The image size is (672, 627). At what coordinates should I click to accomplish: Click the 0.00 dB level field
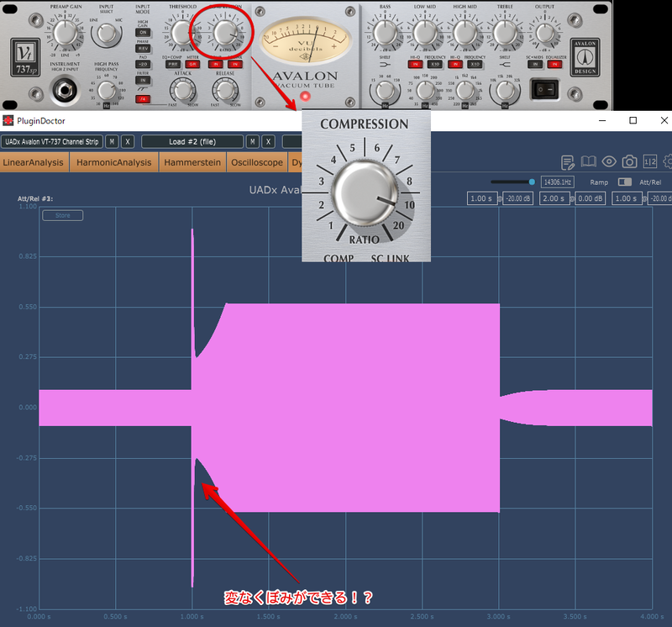pyautogui.click(x=591, y=198)
